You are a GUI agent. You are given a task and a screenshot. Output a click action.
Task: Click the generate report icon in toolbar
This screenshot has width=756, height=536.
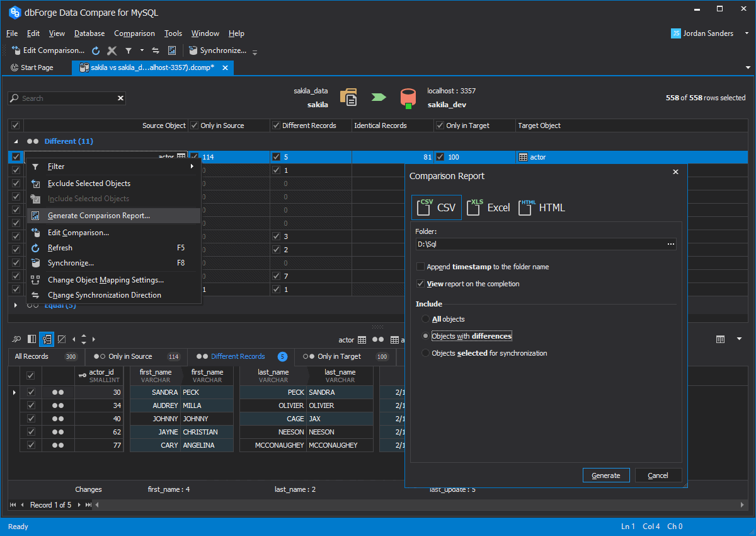pyautogui.click(x=171, y=50)
